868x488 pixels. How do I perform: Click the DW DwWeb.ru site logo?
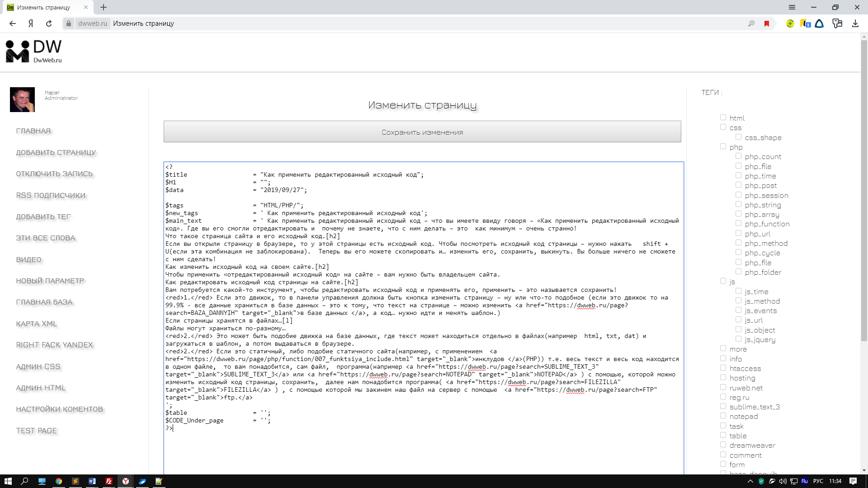pos(34,52)
